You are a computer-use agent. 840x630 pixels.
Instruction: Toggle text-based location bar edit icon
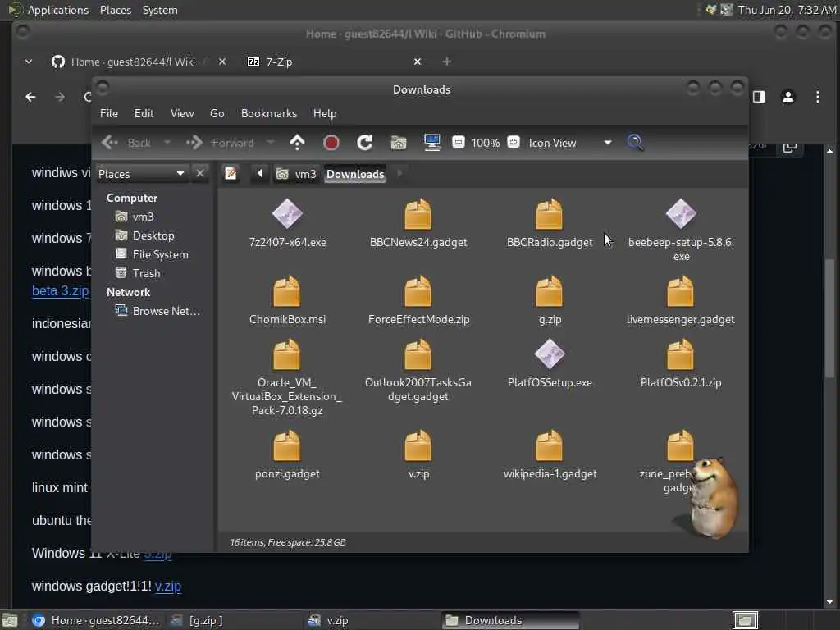pos(231,174)
